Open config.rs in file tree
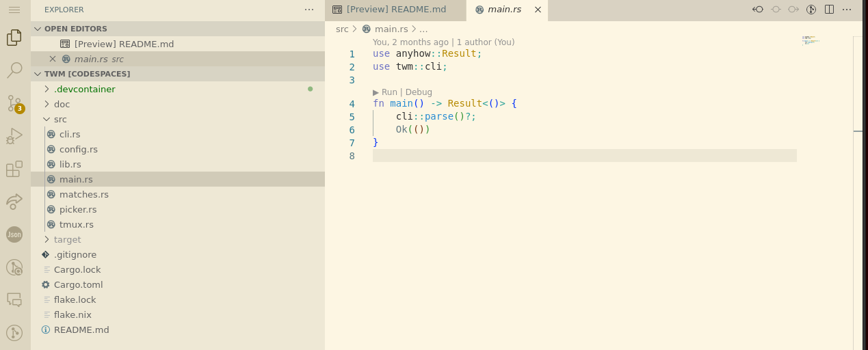 178,149
